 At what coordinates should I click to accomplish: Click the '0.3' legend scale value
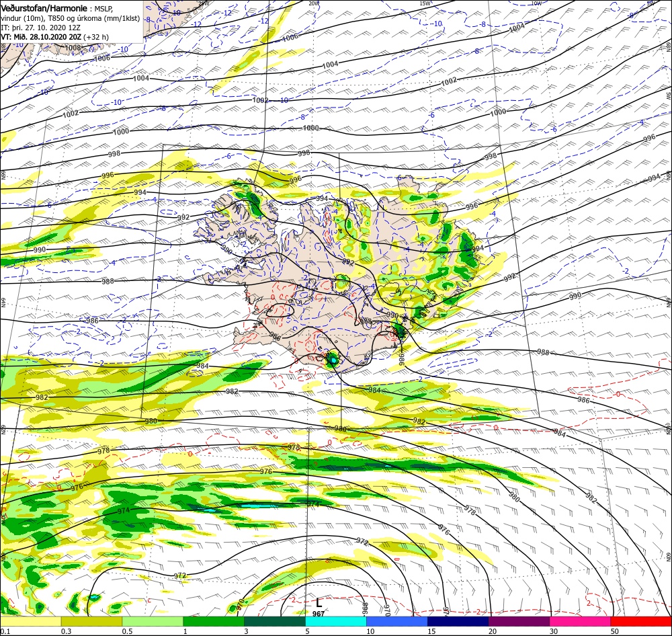(x=66, y=631)
